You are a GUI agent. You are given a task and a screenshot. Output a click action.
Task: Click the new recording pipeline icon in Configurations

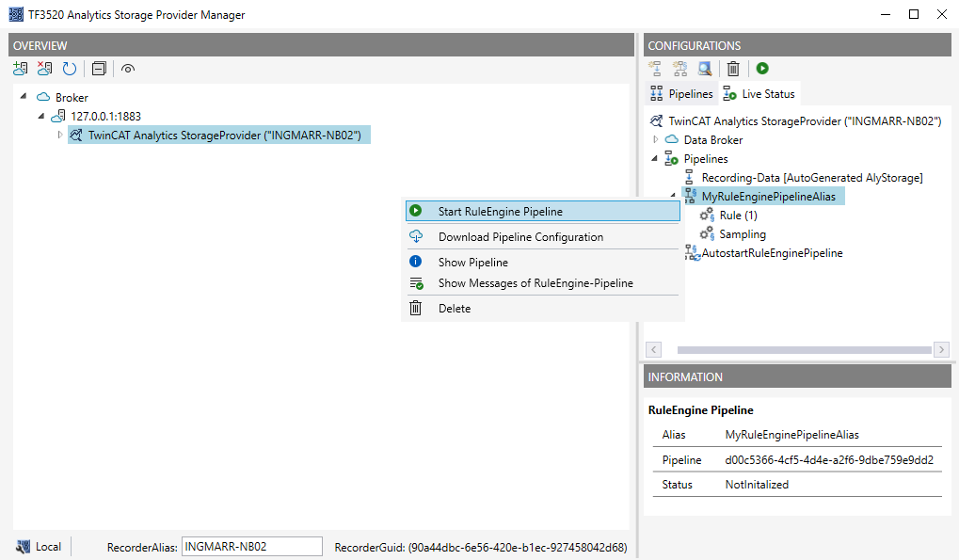point(655,69)
